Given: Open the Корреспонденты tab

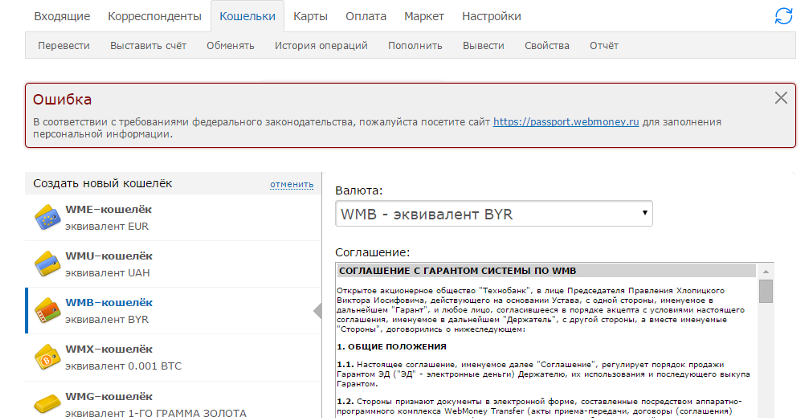Looking at the screenshot, I should (x=155, y=16).
